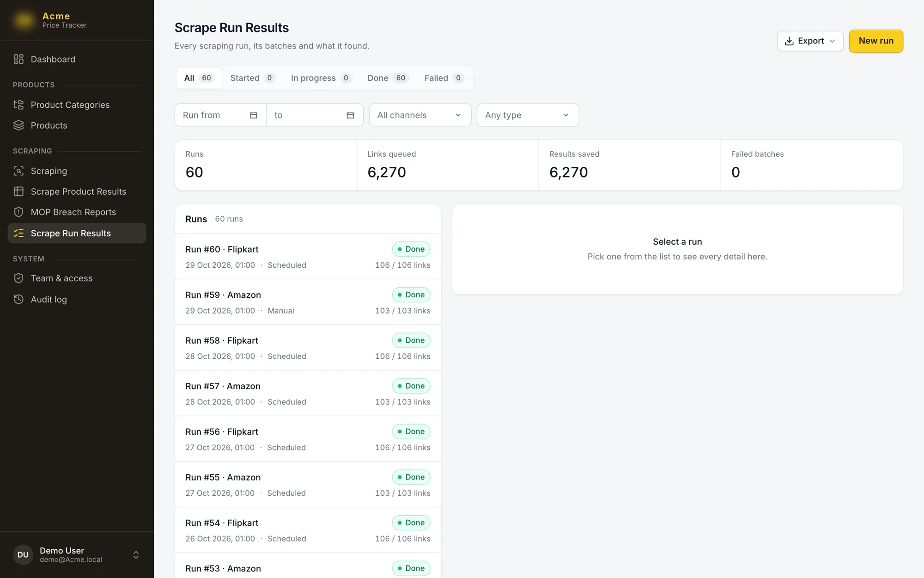The height and width of the screenshot is (578, 924).
Task: Click the Scrape Run Results list icon
Action: pos(18,233)
